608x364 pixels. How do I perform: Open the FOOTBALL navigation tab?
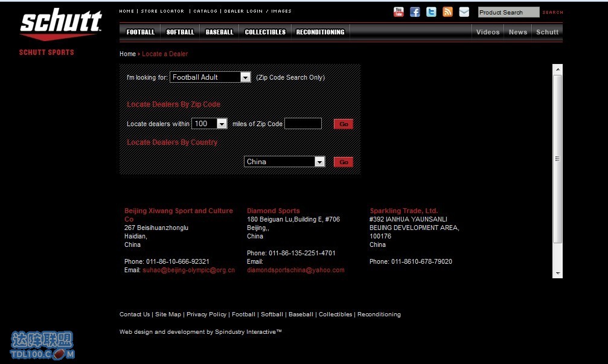tap(140, 32)
